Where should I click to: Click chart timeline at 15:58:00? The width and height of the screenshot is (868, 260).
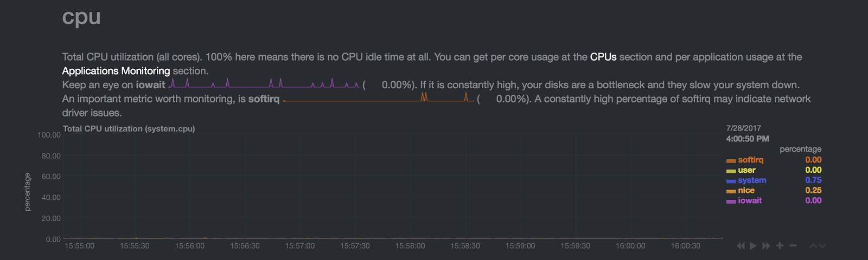pos(410,246)
